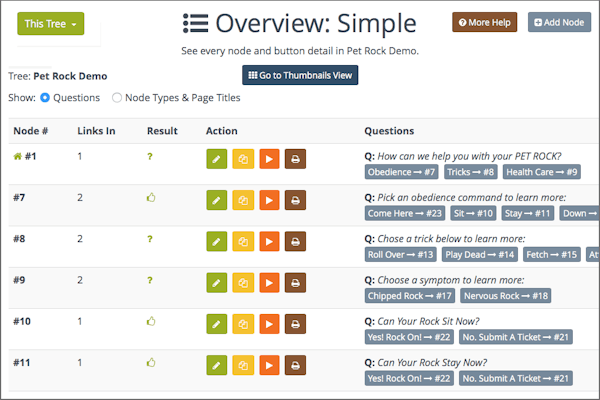Click the thumbs-up result icon for node #7

151,198
